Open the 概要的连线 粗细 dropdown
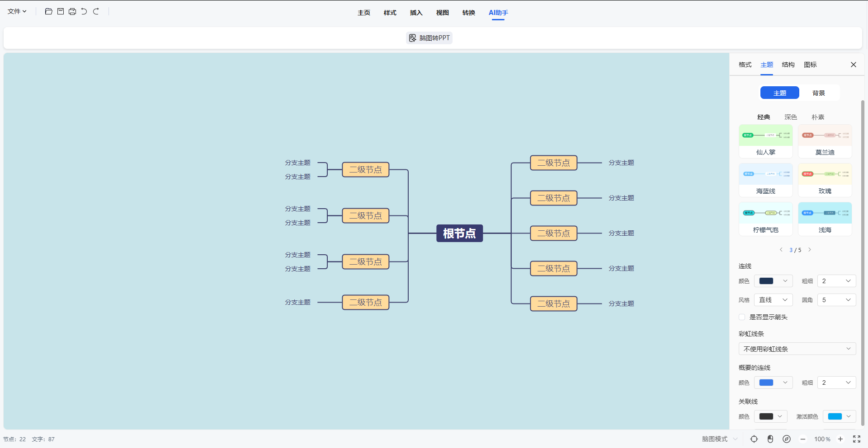 (836, 383)
